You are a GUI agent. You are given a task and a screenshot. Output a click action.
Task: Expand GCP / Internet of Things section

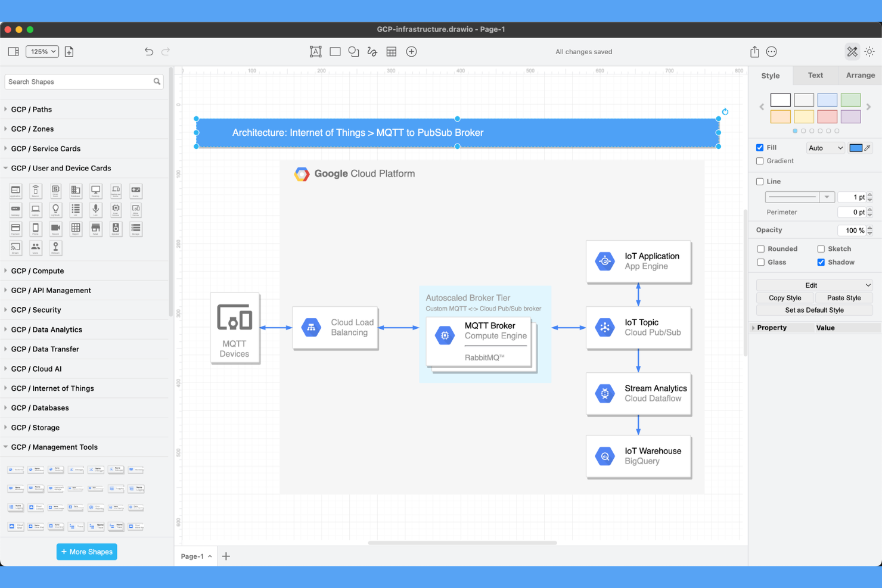point(84,388)
